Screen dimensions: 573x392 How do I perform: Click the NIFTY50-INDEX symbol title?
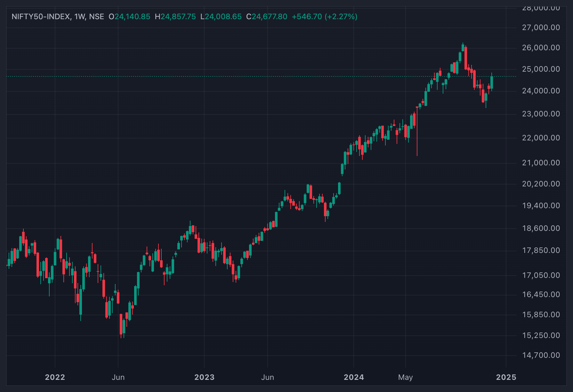41,17
